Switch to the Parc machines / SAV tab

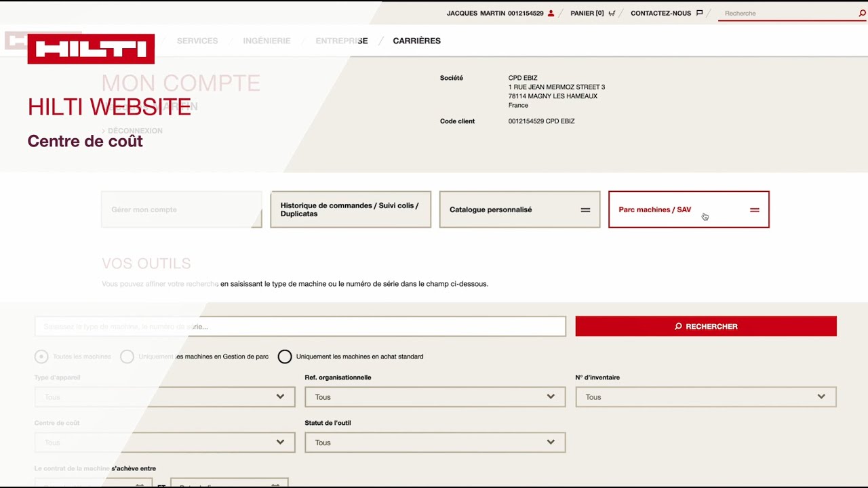click(688, 209)
